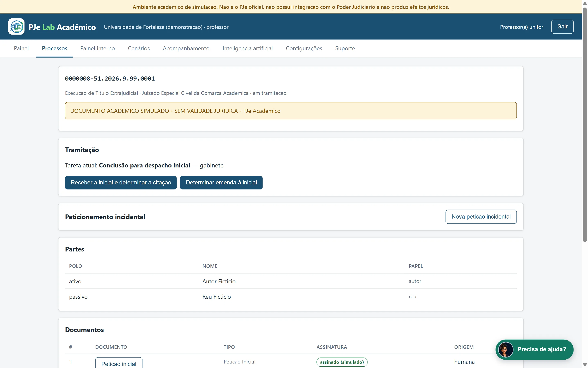Open the Cenários tab
Viewport: 588px width, 368px height.
pyautogui.click(x=139, y=48)
